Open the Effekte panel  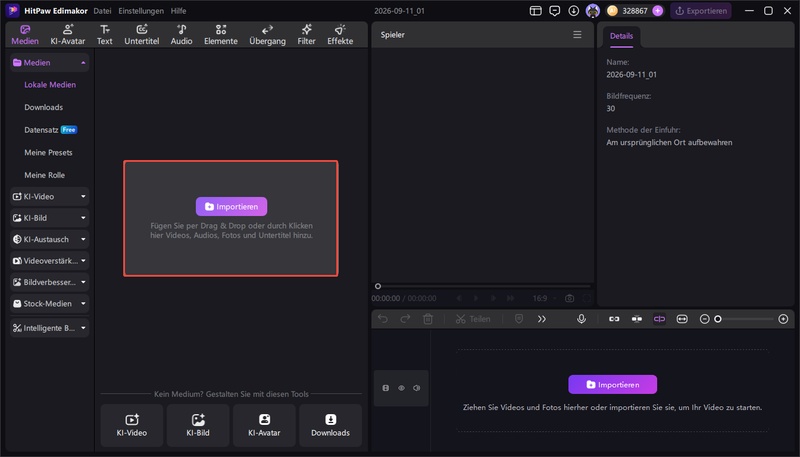[x=340, y=35]
